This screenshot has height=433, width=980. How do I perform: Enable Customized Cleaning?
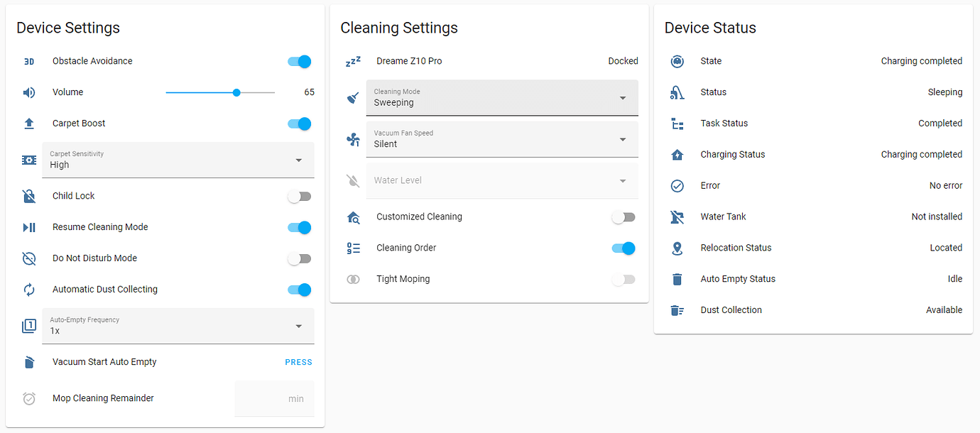tap(623, 217)
